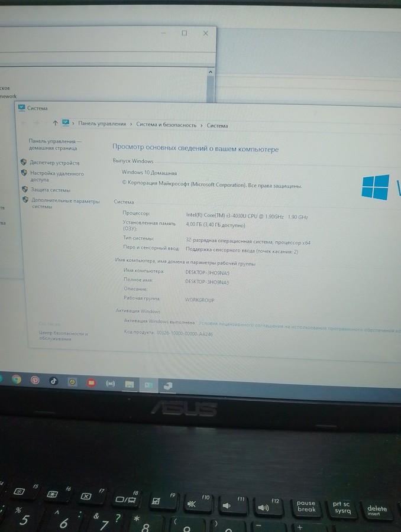
Task: Select Панель управления breadcrumb
Action: pos(102,124)
